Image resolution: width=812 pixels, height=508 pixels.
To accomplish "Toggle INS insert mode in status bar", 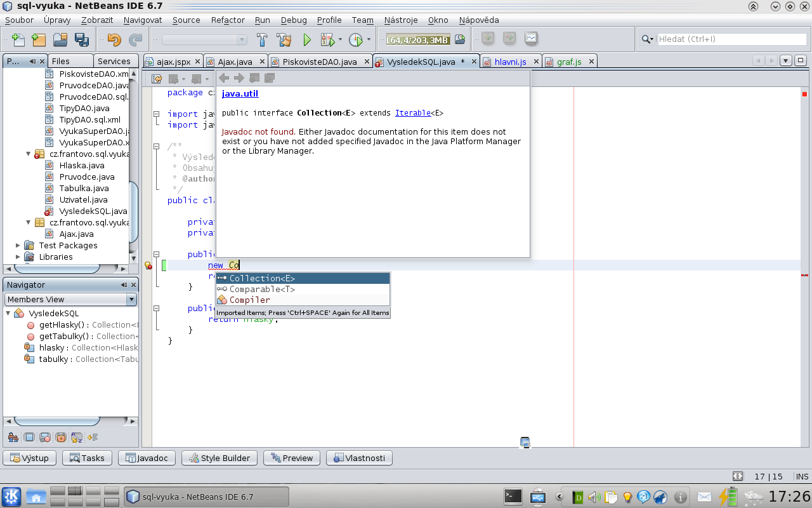I will pos(802,476).
